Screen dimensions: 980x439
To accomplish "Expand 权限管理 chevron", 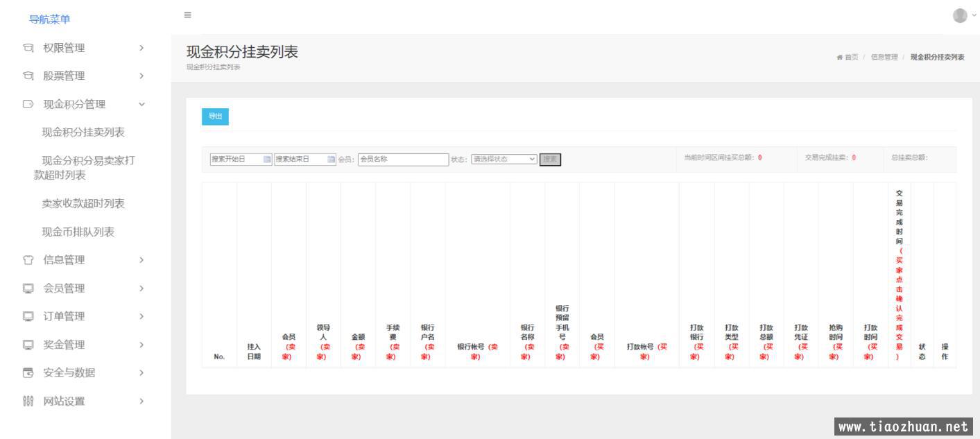I will pos(141,48).
